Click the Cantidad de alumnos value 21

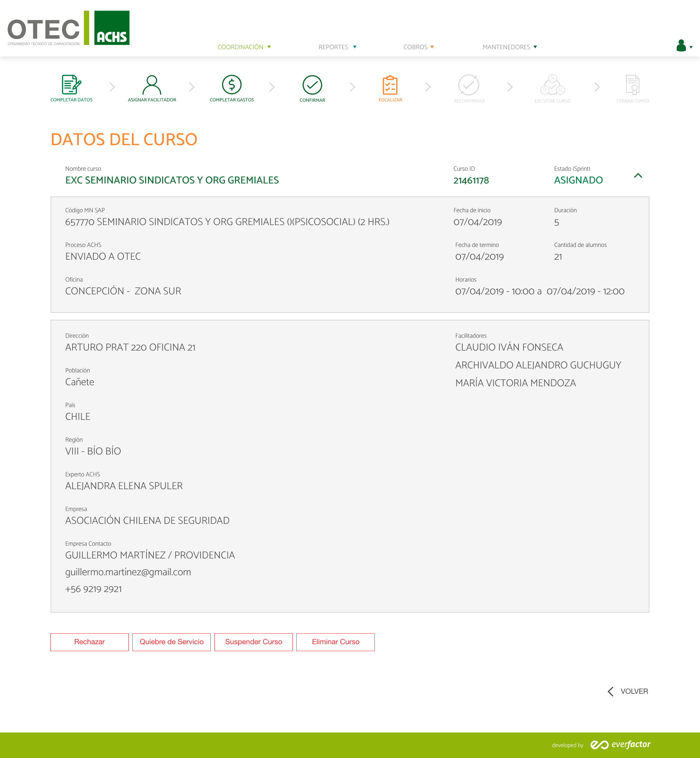tap(557, 256)
